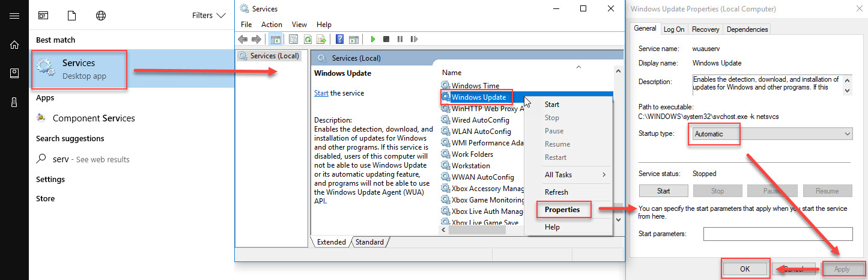Click the Stop Service square toolbar icon
The image size is (868, 280).
(386, 39)
